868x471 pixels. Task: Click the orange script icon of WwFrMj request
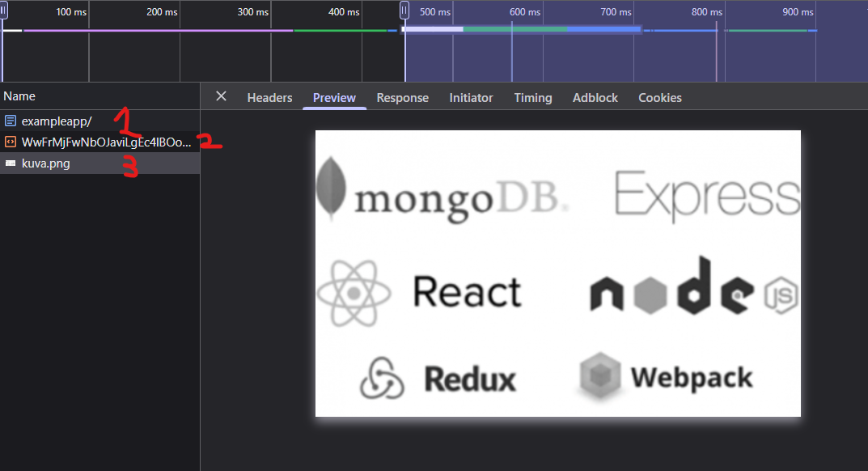pyautogui.click(x=11, y=142)
